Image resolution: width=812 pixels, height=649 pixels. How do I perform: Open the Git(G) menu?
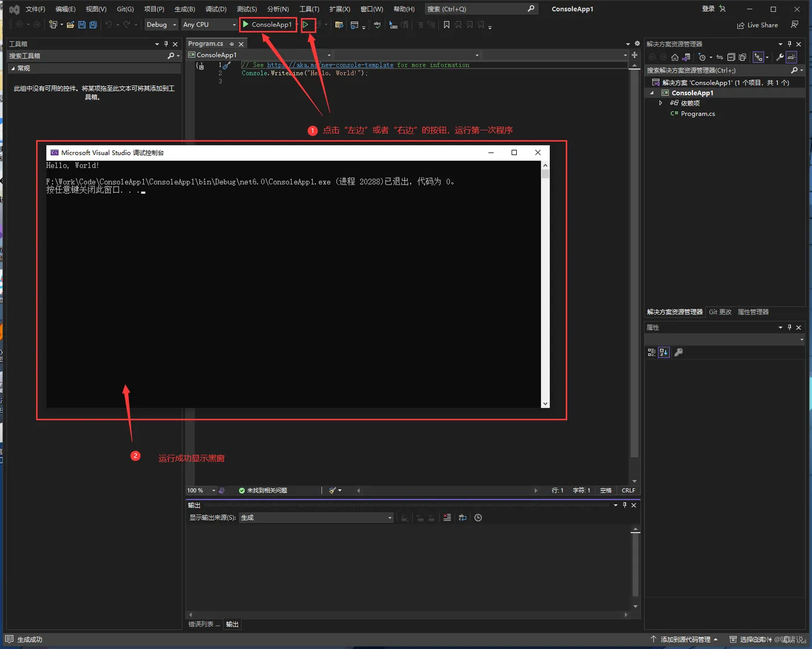[125, 9]
